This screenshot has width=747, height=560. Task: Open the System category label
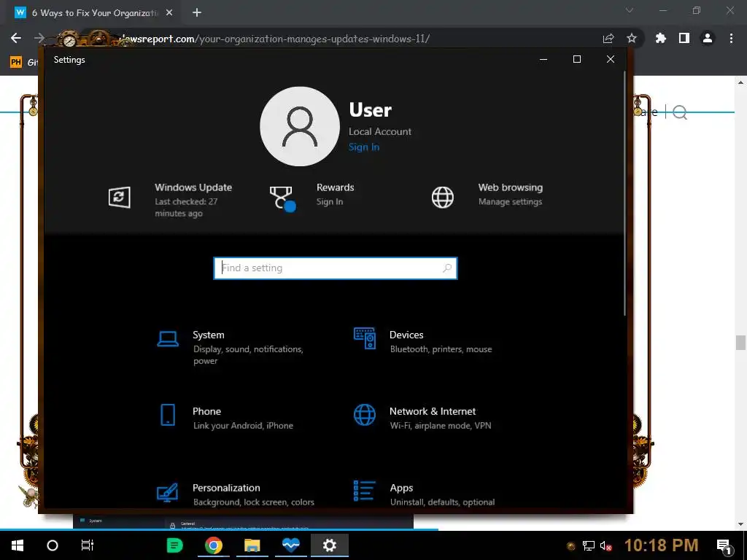[x=208, y=335]
